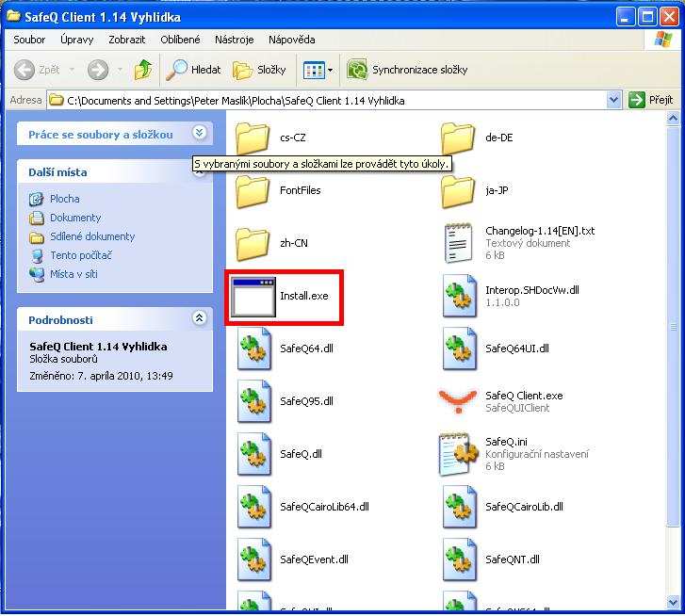Click the SafeQNT.dll file name
The width and height of the screenshot is (685, 616).
tap(513, 559)
